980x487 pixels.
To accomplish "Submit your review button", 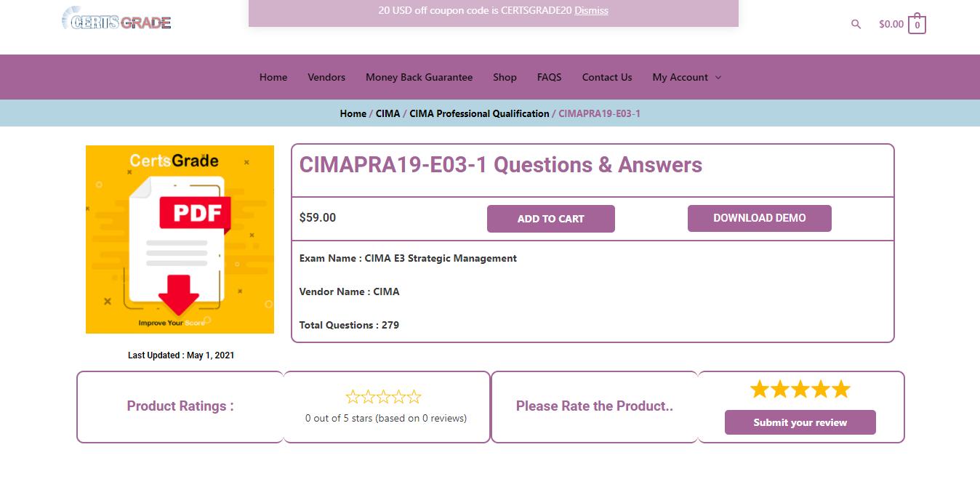I will [x=800, y=422].
